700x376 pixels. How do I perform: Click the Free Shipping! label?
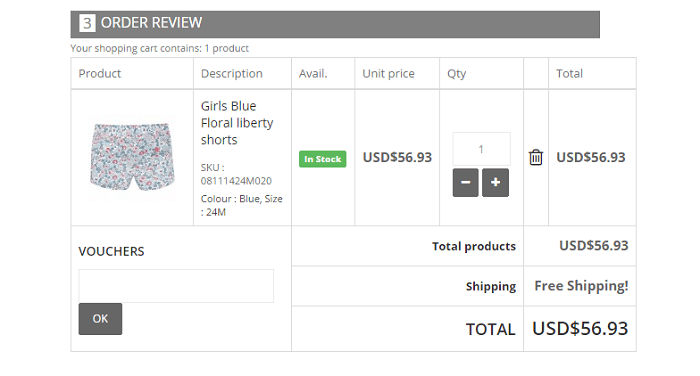(581, 286)
